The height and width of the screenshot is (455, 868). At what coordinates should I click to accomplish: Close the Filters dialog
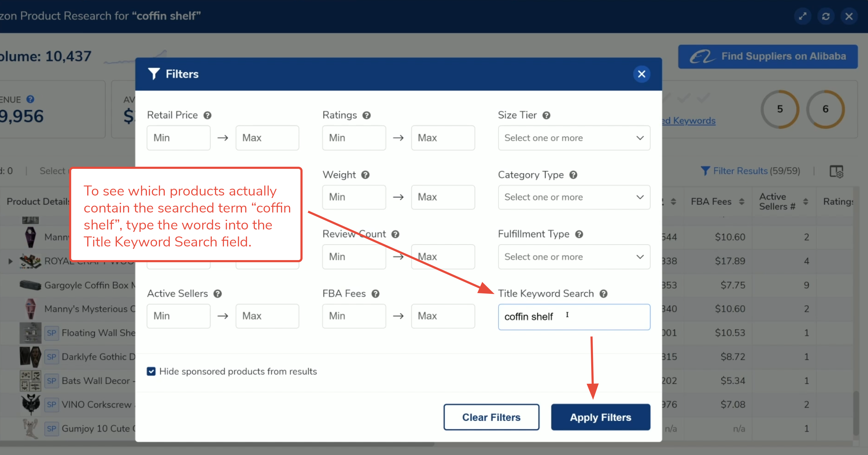(641, 74)
